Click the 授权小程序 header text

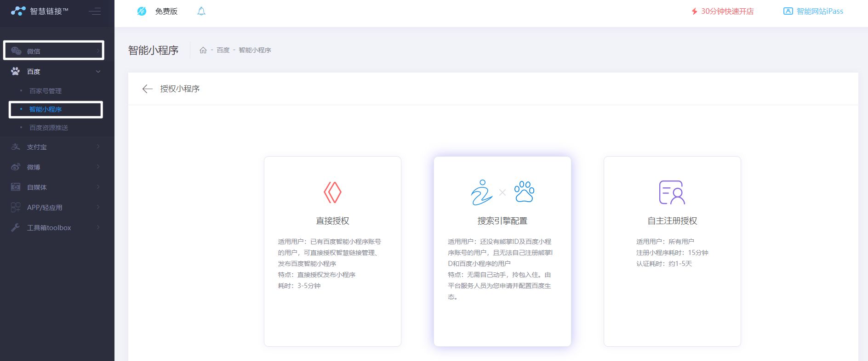[x=180, y=89]
